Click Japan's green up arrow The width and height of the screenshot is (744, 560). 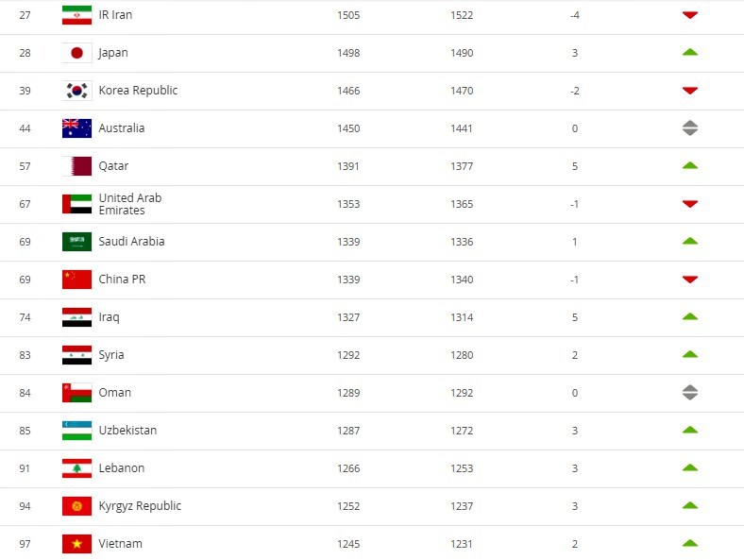[x=689, y=52]
